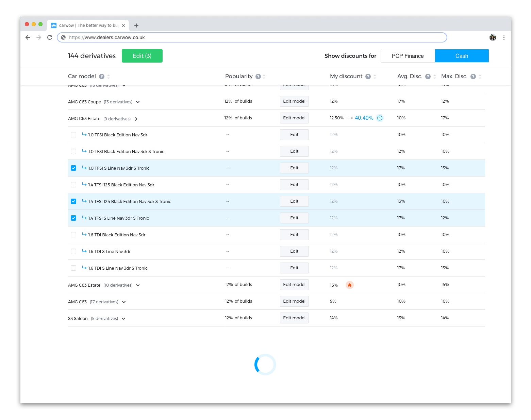Viewport: 531px width, 420px height.
Task: Uncheck 1.0 TFSI S Line Nav 3dr S Tronic
Action: (73, 168)
